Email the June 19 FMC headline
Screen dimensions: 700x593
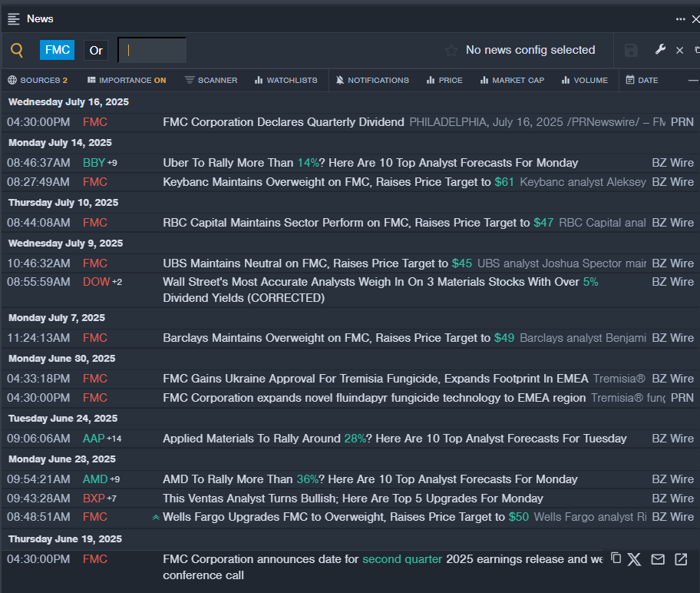(x=658, y=559)
